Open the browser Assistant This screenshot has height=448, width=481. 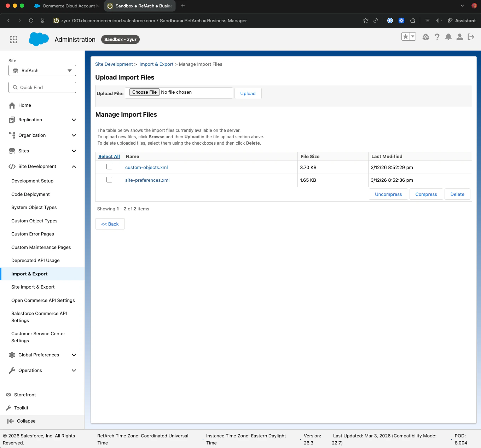coord(462,21)
